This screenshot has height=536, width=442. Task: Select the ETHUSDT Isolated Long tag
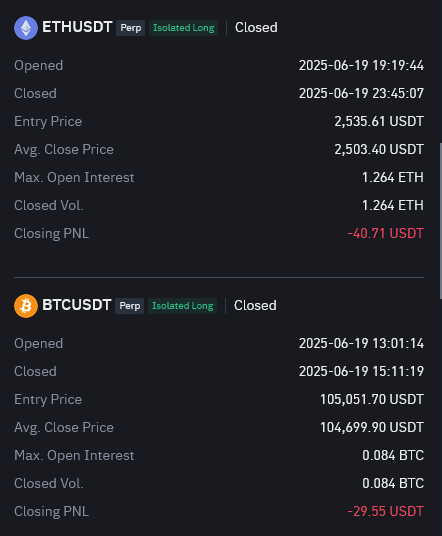(184, 28)
